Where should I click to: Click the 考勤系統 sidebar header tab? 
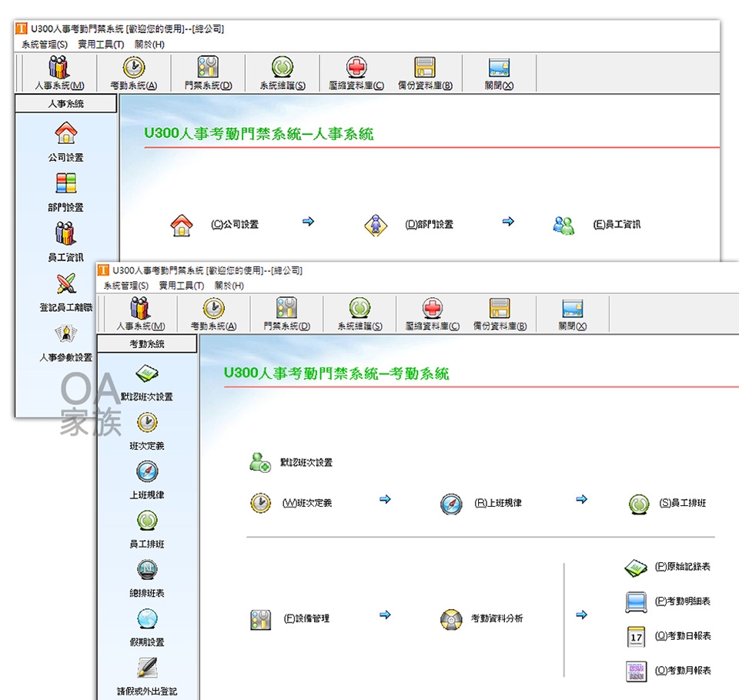(147, 344)
